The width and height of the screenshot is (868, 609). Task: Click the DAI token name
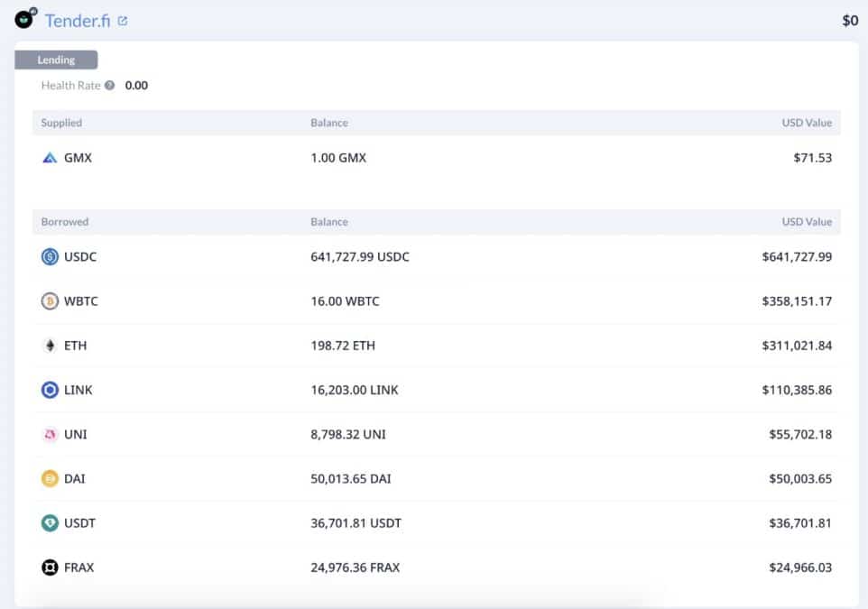(x=75, y=478)
